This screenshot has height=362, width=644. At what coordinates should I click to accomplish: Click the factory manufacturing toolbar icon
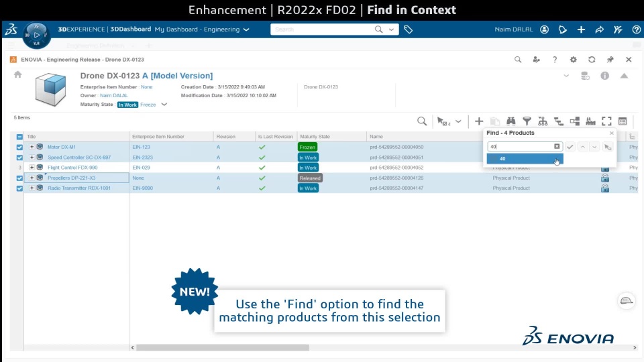(590, 121)
